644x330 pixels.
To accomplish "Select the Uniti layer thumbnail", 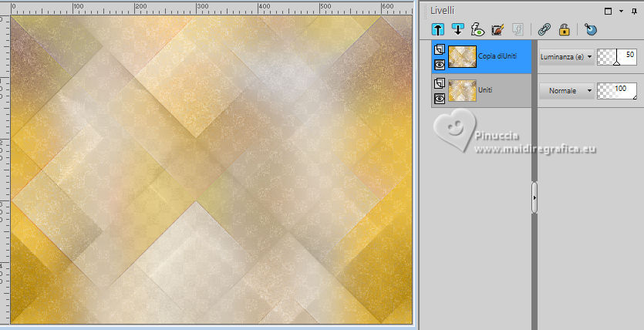I will tap(463, 90).
